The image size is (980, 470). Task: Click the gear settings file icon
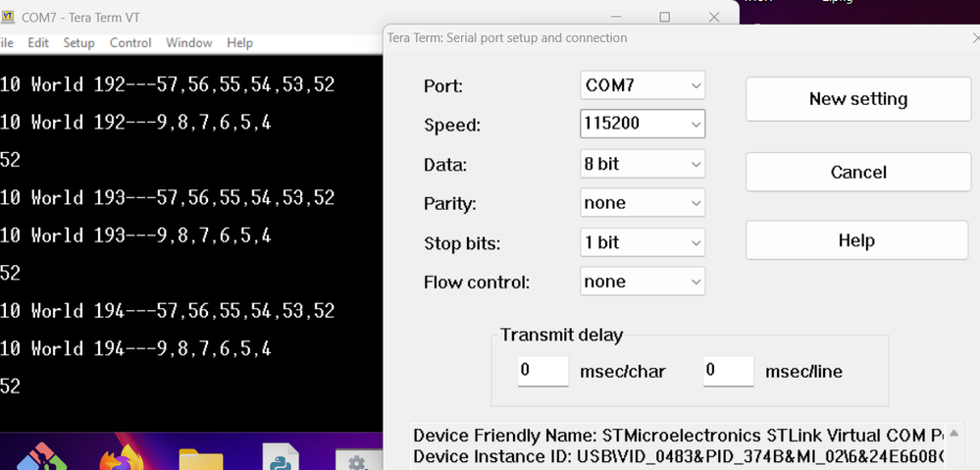357,461
